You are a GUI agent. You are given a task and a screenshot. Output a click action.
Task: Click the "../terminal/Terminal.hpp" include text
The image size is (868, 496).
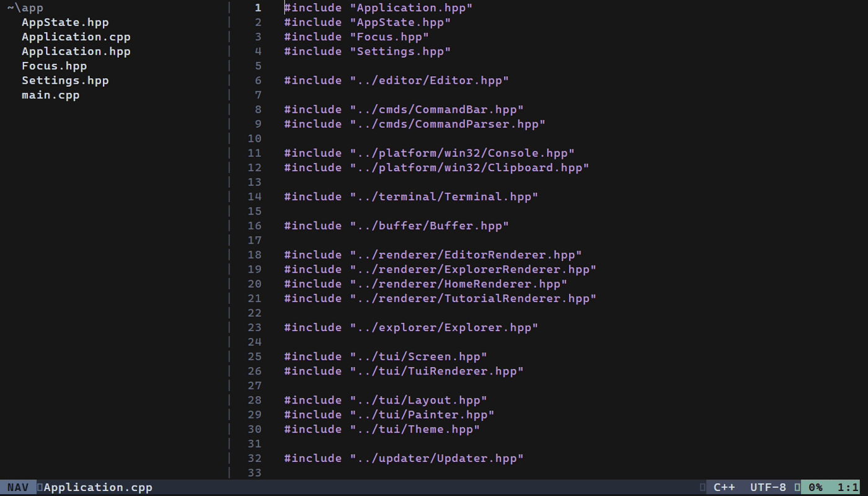[x=444, y=197]
